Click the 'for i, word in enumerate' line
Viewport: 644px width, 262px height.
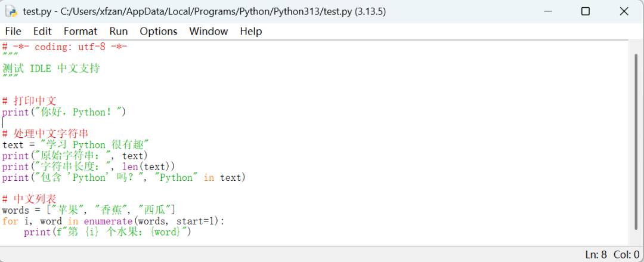tap(113, 221)
